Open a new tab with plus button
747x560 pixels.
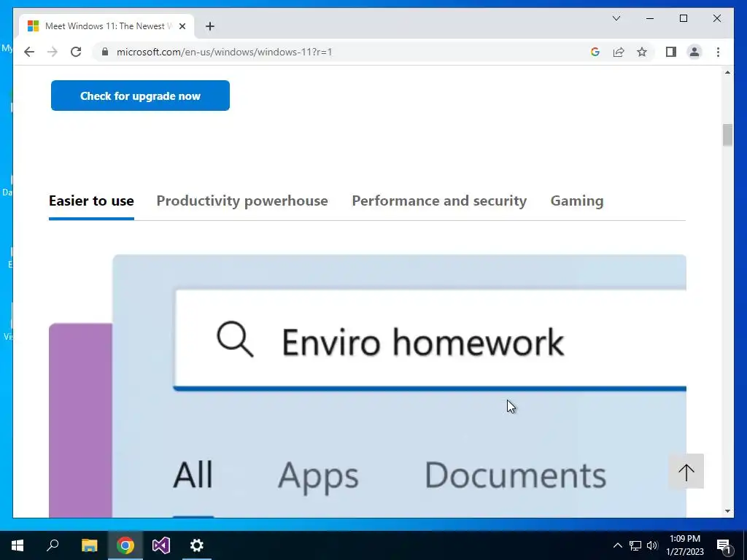tap(210, 26)
